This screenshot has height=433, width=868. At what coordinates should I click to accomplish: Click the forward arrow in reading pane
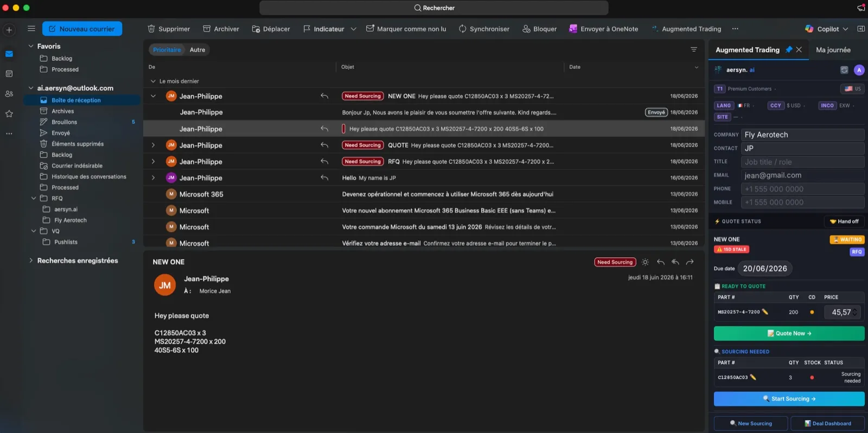point(690,262)
